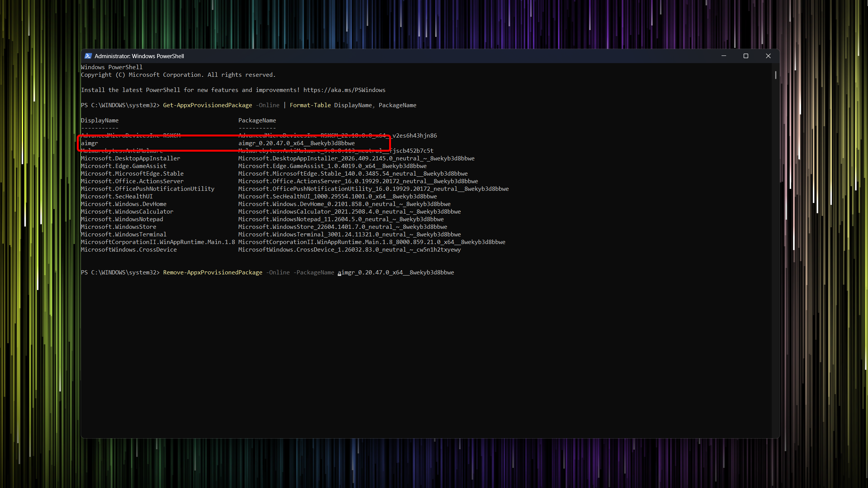
Task: Click the https://aka.ms/PSWindows link text
Action: (x=344, y=90)
